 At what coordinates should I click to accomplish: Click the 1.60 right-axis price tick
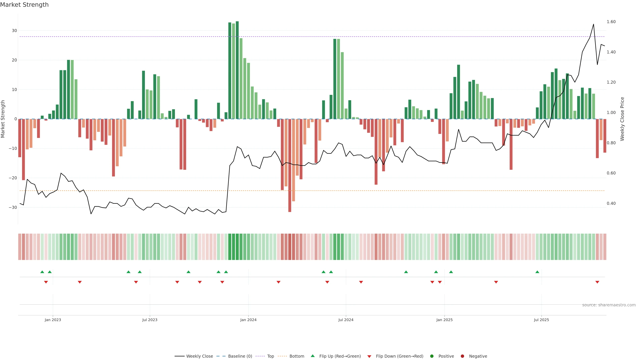tap(611, 22)
